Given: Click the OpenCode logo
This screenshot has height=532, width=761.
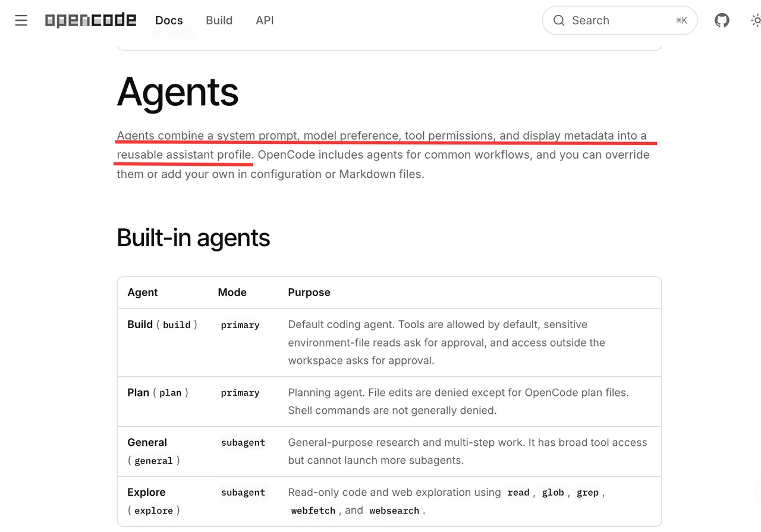Looking at the screenshot, I should tap(90, 20).
